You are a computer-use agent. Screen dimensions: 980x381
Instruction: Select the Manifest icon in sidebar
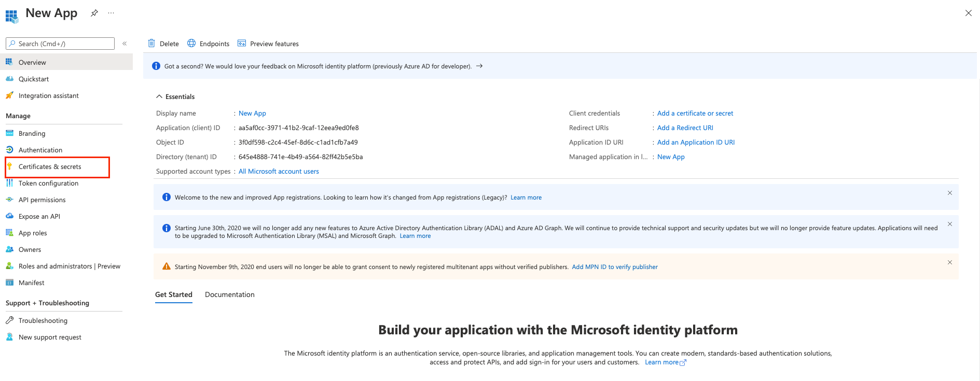9,283
